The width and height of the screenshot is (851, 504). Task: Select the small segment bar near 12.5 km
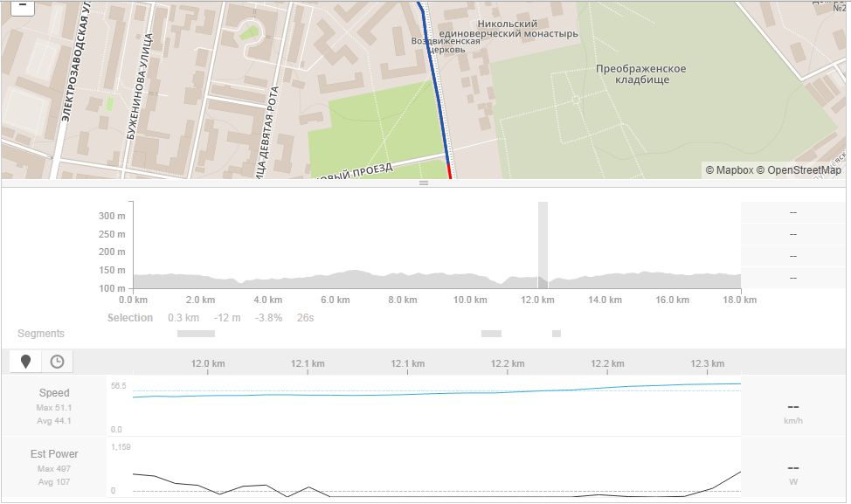click(557, 334)
